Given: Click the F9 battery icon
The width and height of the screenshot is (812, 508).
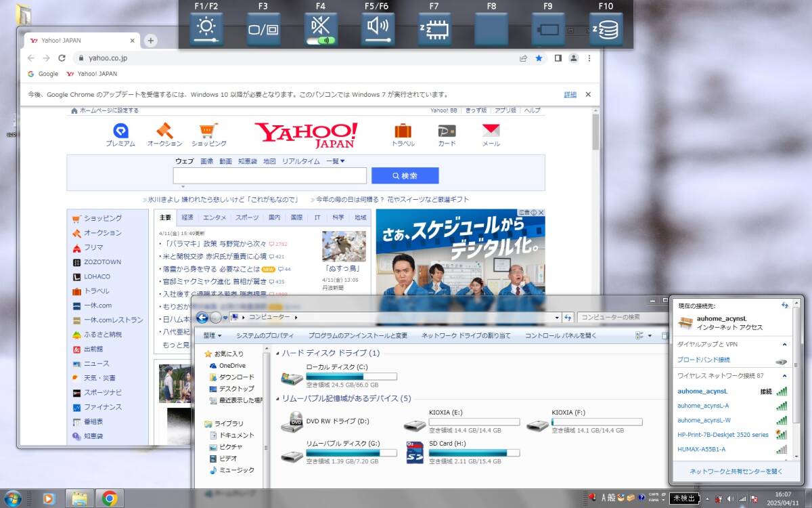Looking at the screenshot, I should (x=549, y=30).
